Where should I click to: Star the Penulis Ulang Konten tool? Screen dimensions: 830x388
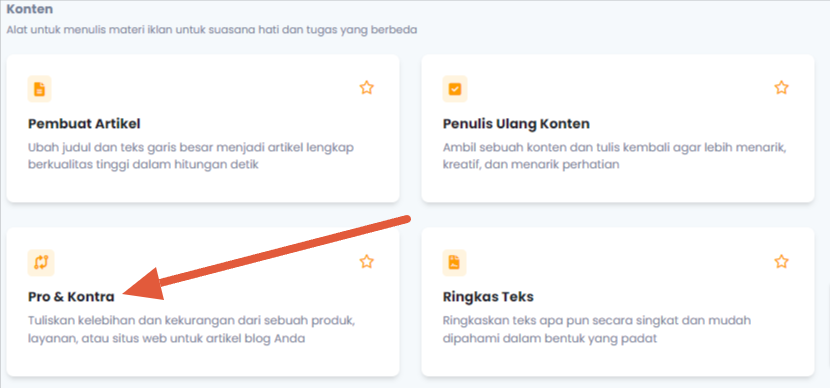(781, 87)
